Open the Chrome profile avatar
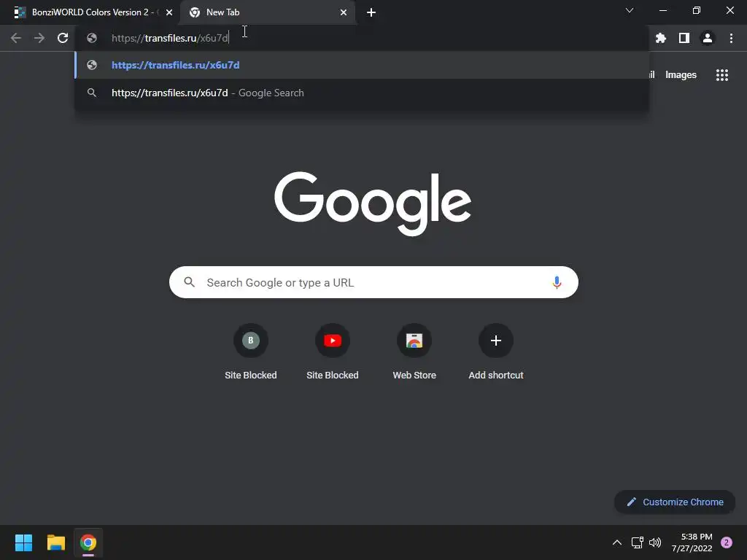Viewport: 747px width, 560px height. pos(708,38)
